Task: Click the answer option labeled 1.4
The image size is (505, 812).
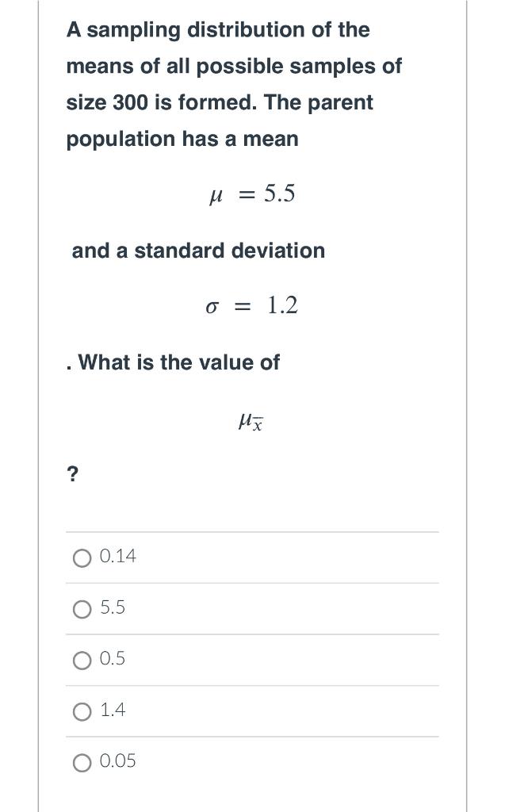Action: click(x=113, y=710)
